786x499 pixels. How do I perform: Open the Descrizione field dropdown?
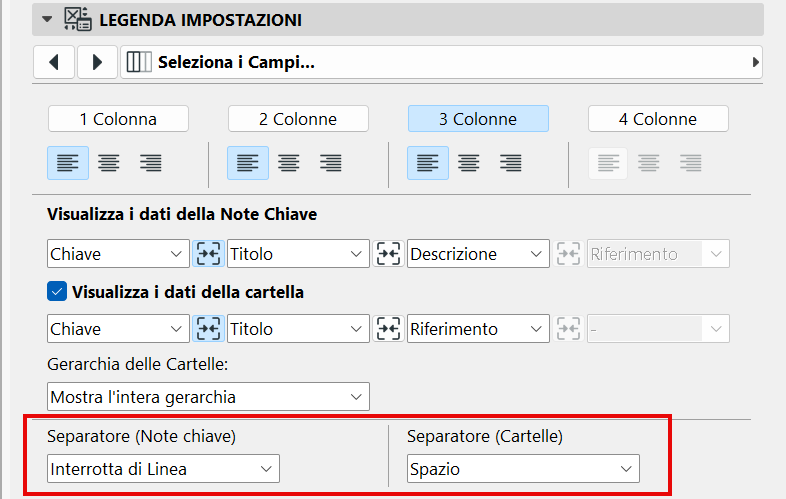(x=479, y=254)
